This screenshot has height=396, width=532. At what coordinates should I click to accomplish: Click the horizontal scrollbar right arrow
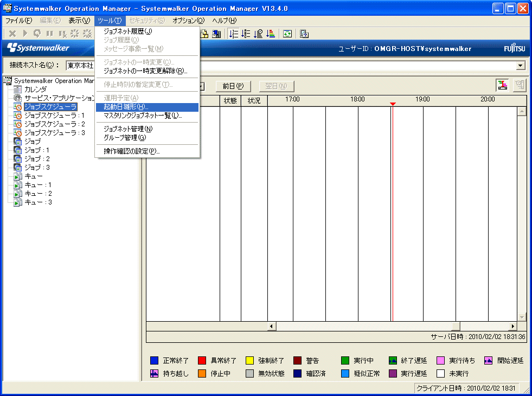(x=512, y=327)
